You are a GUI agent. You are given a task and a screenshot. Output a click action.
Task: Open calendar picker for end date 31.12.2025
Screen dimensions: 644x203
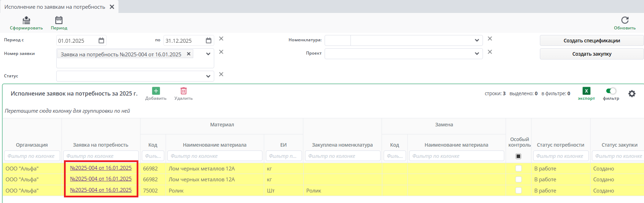[209, 41]
